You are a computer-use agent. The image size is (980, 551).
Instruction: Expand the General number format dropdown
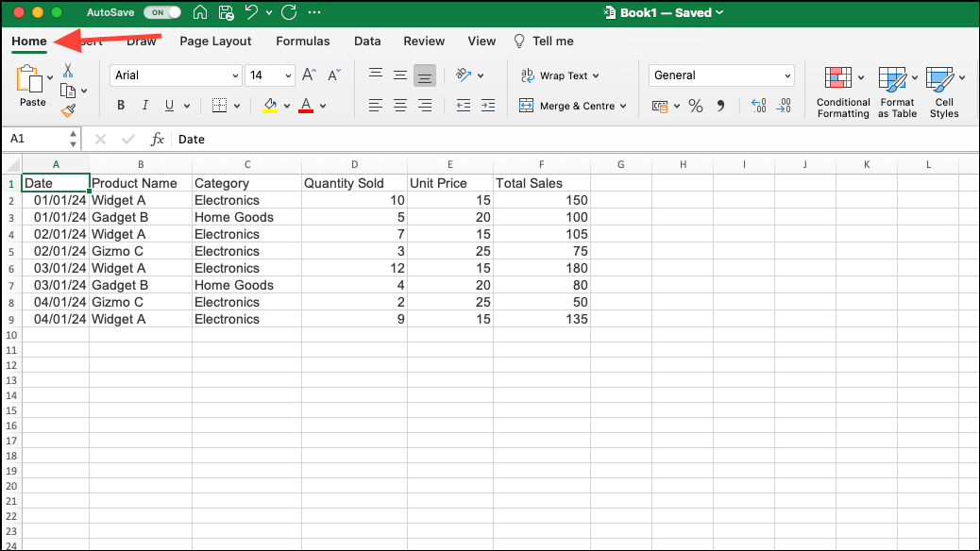(721, 75)
